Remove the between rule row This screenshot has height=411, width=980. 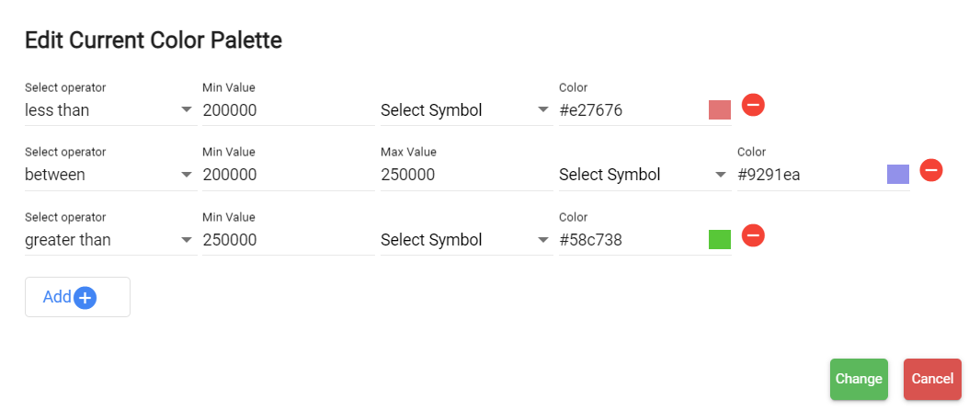coord(931,170)
